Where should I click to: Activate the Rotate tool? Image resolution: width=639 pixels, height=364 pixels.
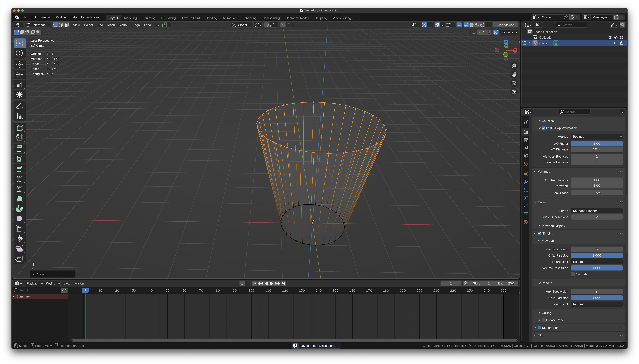pos(20,74)
